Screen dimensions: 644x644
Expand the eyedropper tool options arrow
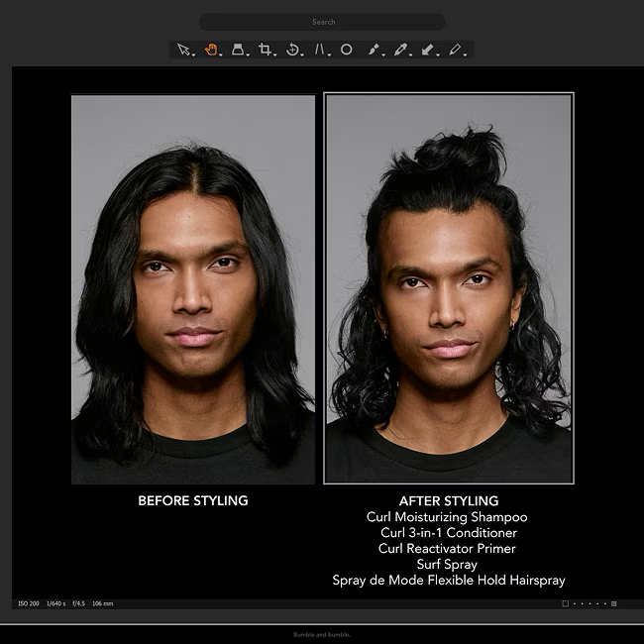coord(410,54)
